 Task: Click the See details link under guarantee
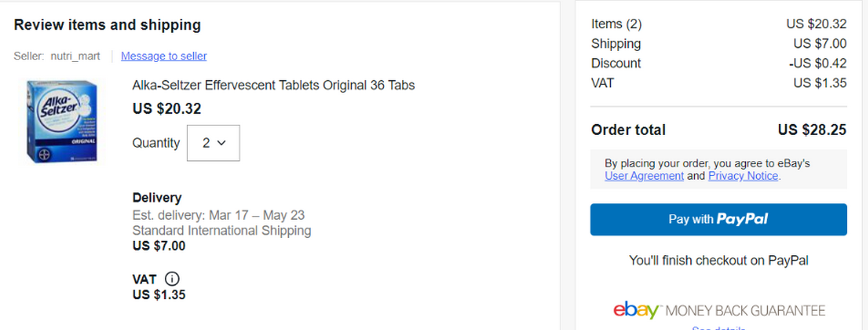pos(718,328)
